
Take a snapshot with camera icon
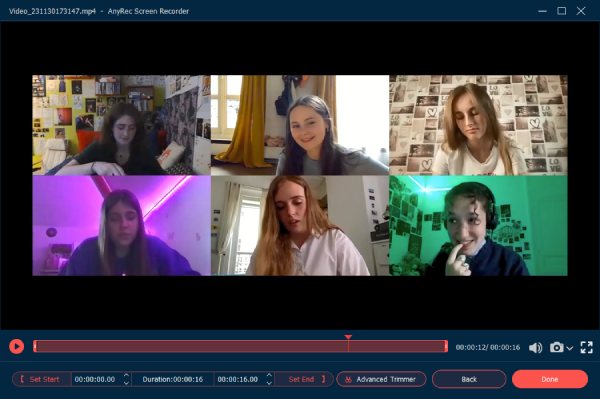[x=557, y=347]
